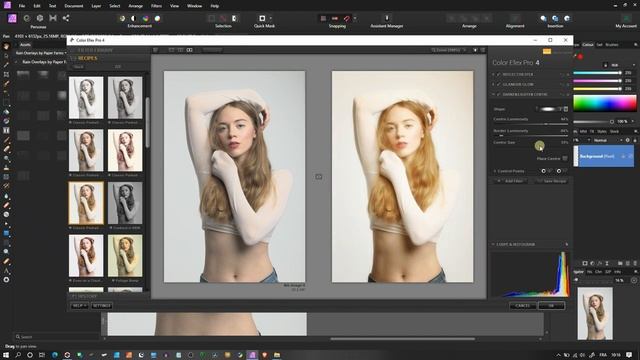The image size is (640, 360).
Task: Open Quick Mask dropdown arrow
Action: click(271, 18)
